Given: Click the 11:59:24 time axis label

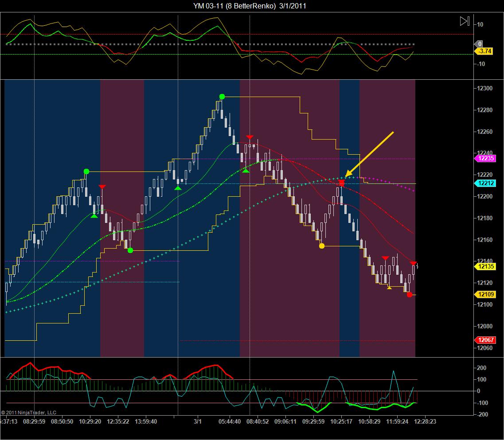Looking at the screenshot, I should pyautogui.click(x=397, y=421).
